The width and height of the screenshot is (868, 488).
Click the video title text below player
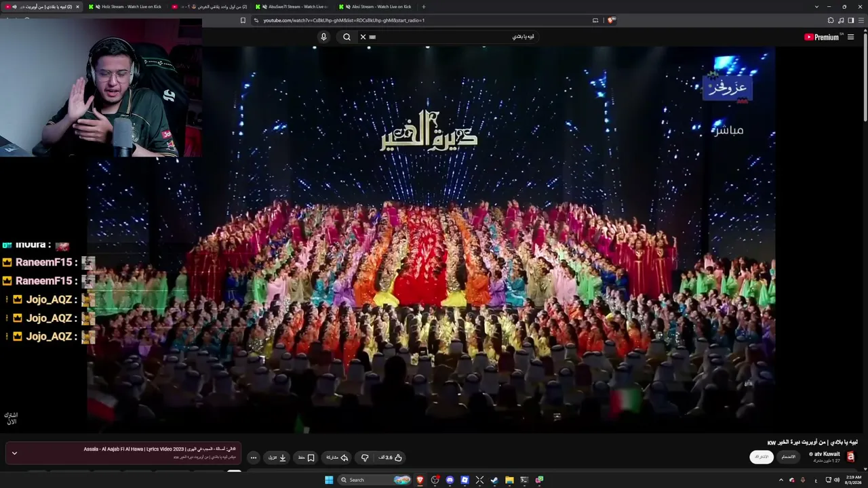(812, 443)
